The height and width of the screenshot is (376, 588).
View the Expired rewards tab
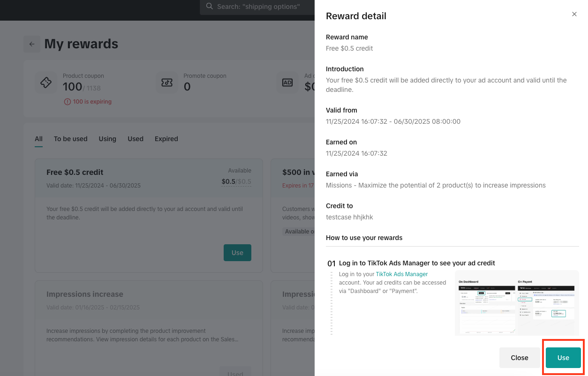[x=166, y=139]
